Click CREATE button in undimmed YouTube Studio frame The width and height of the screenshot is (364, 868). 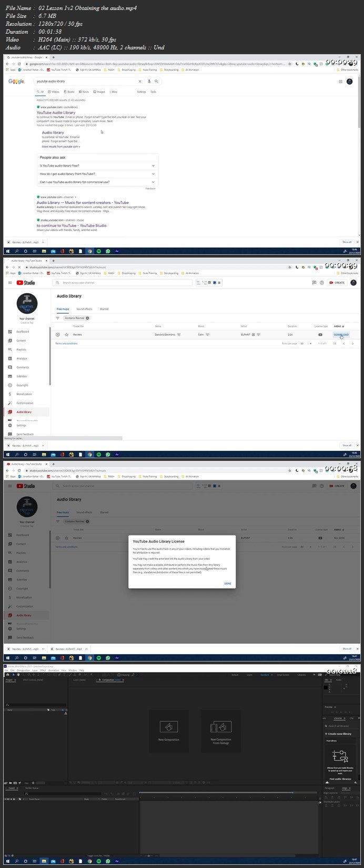click(337, 283)
